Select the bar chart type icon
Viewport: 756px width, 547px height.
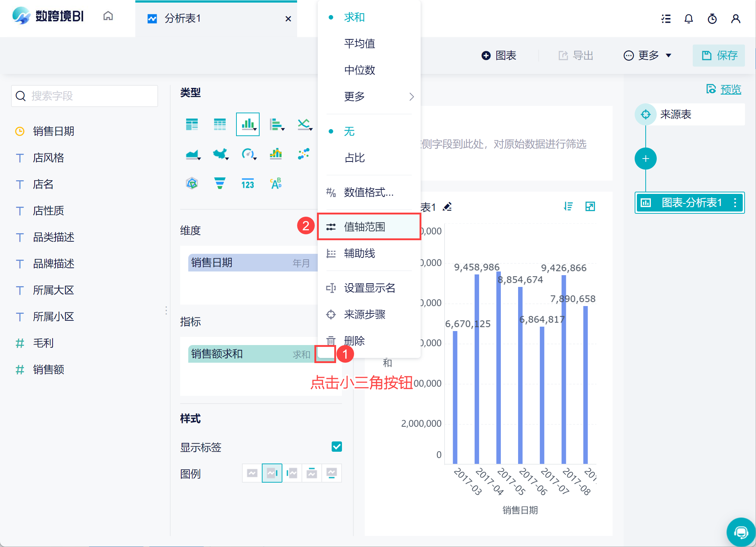tap(247, 124)
